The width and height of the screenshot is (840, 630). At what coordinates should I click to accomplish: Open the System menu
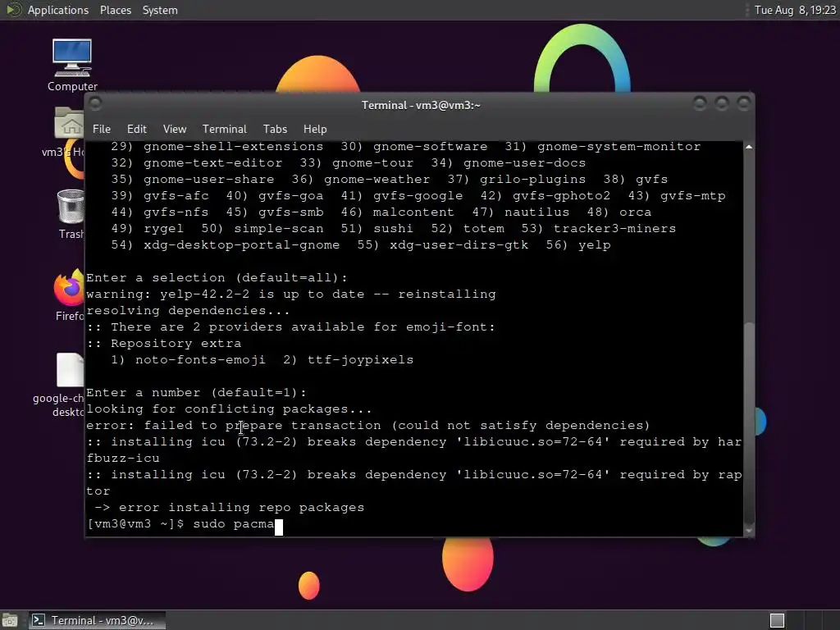tap(160, 10)
